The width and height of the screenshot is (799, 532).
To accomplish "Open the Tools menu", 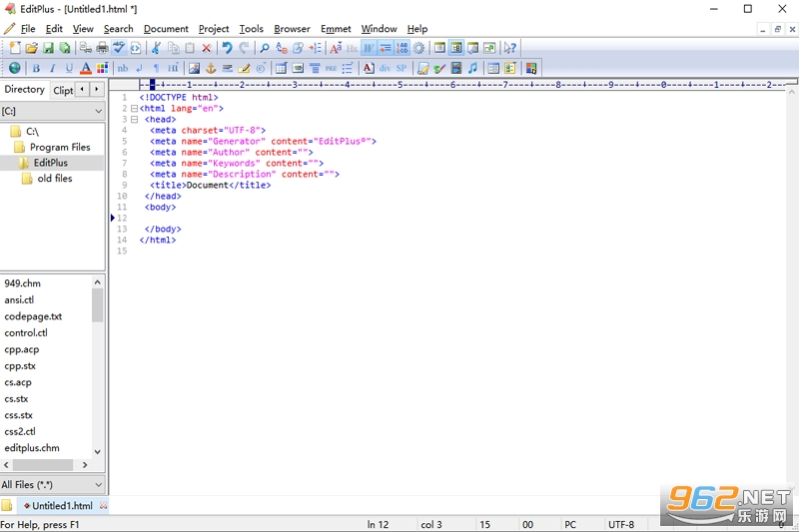I will click(252, 29).
